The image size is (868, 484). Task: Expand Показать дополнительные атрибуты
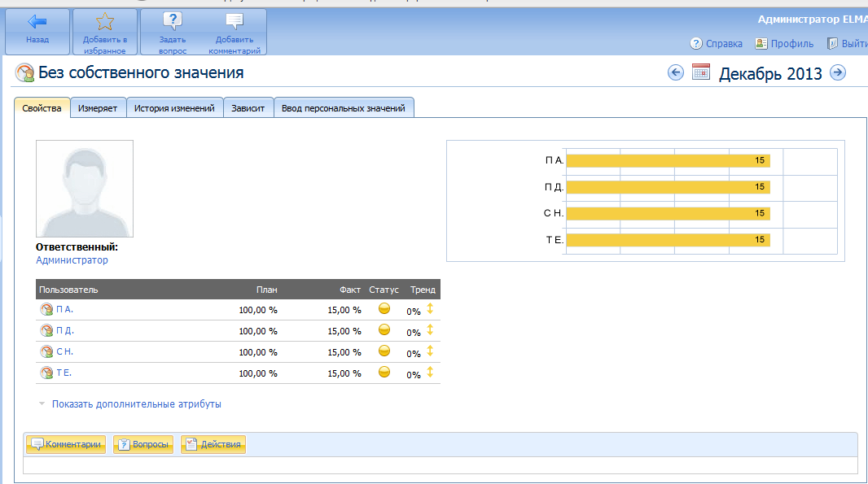click(136, 403)
